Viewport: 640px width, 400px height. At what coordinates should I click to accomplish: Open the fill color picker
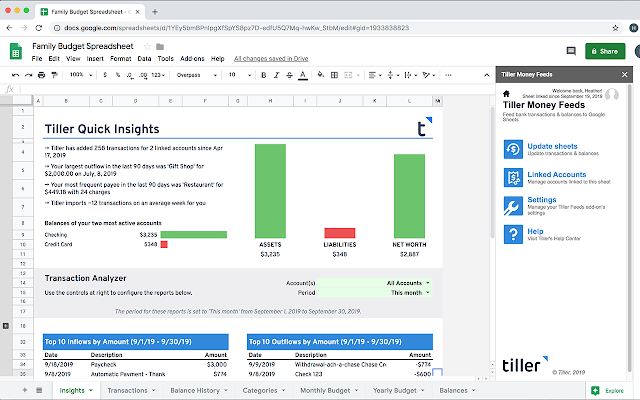[320, 75]
